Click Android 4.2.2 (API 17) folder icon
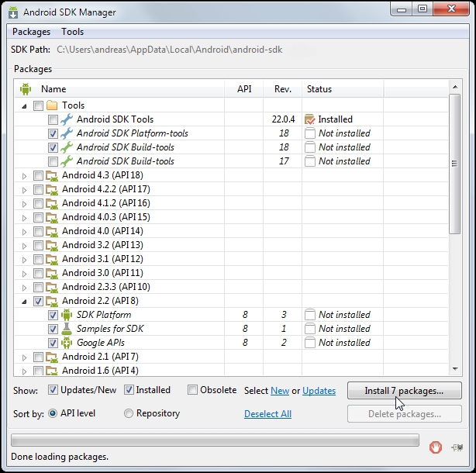 click(52, 190)
